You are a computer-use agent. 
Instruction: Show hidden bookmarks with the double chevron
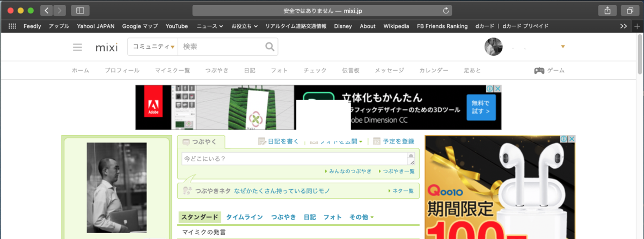pos(624,26)
